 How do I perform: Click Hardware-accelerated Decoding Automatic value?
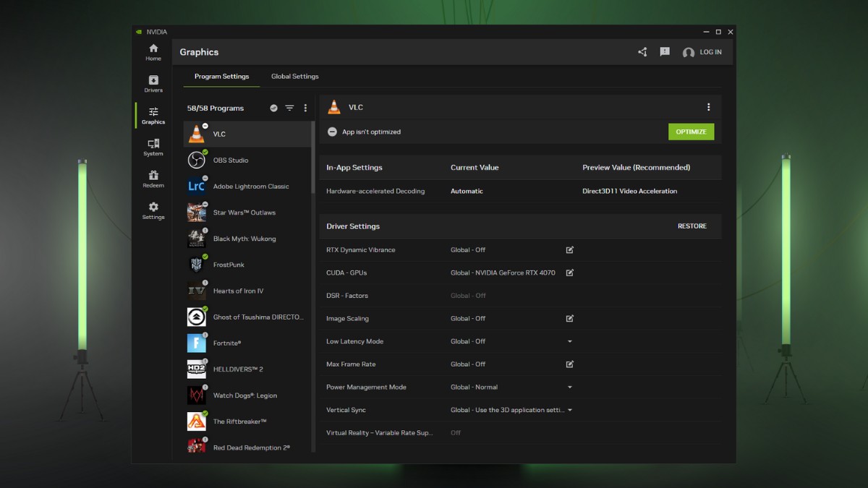click(x=467, y=192)
